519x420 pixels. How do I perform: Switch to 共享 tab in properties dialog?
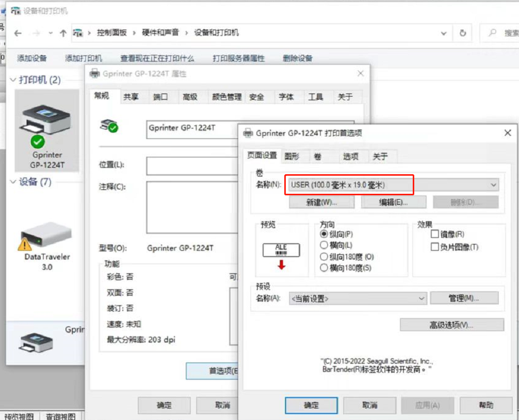coord(131,97)
